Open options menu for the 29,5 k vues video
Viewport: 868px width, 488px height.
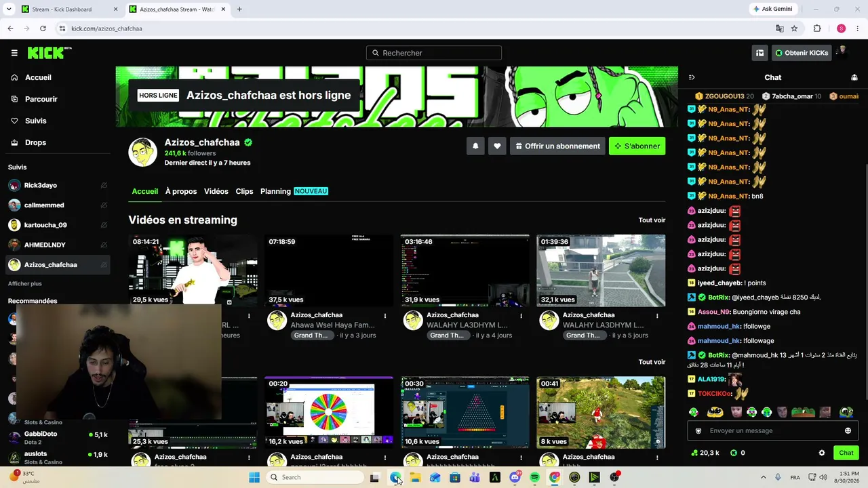pyautogui.click(x=249, y=316)
